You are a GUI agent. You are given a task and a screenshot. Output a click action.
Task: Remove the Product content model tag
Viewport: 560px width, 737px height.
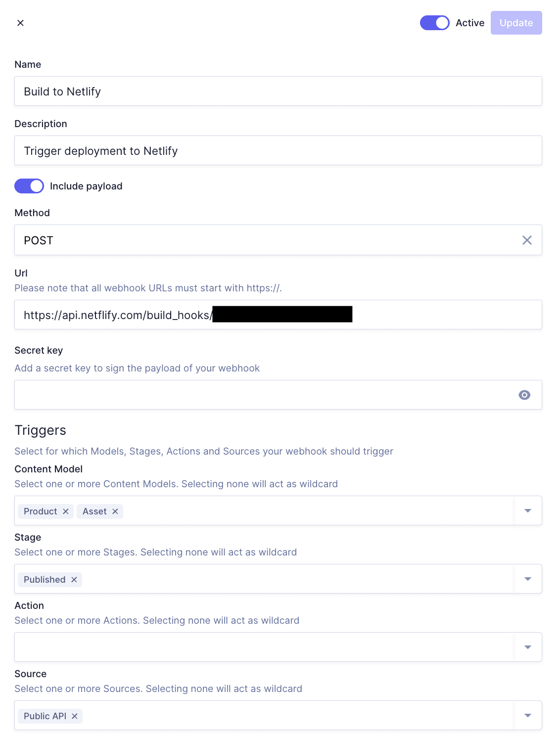coord(65,511)
